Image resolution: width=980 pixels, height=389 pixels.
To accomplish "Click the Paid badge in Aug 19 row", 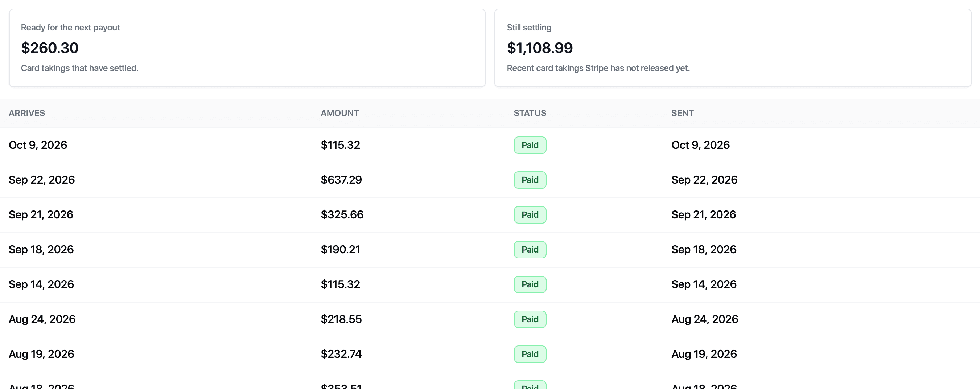I will coord(530,354).
